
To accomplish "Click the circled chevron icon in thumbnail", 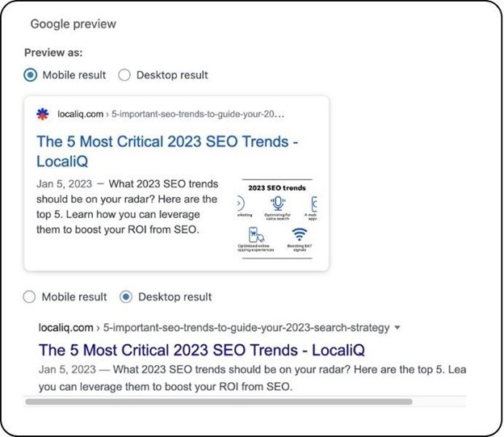I will pyautogui.click(x=241, y=204).
